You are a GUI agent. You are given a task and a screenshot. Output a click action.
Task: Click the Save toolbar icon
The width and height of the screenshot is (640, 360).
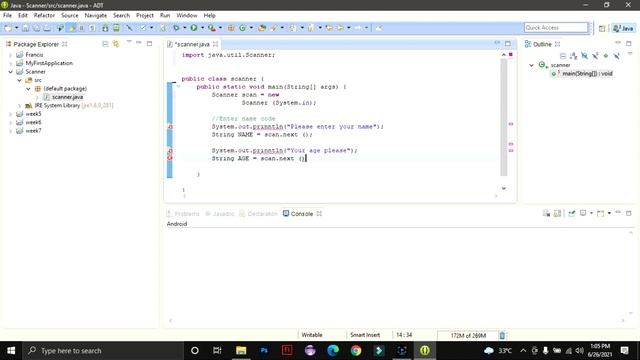click(25, 28)
